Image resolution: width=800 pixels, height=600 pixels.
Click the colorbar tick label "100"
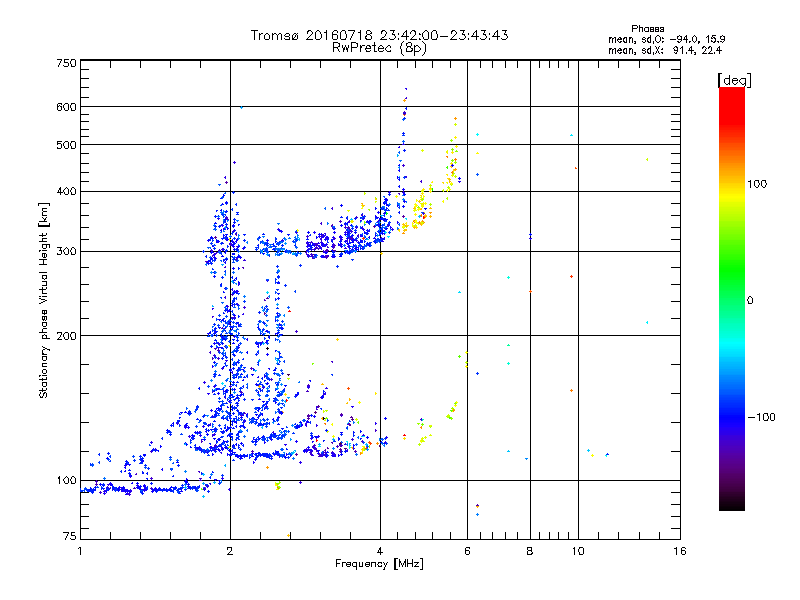[x=757, y=184]
